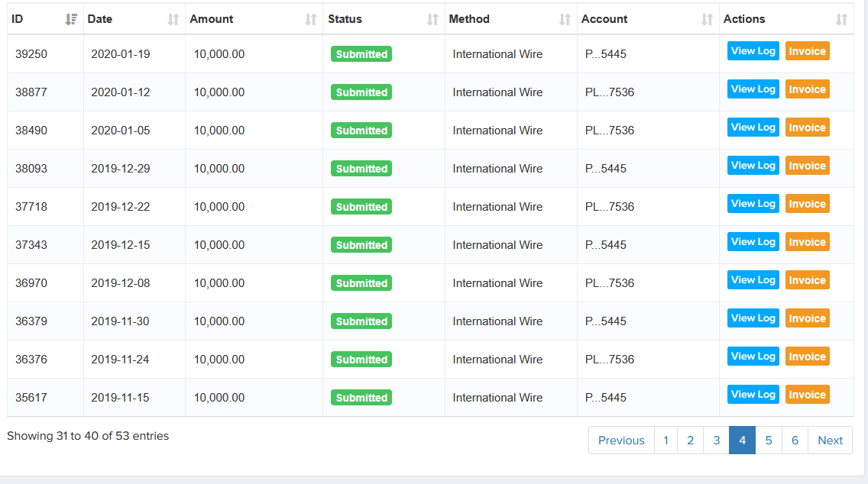Open invoice for transaction 38877
The width and height of the screenshot is (868, 484).
807,89
